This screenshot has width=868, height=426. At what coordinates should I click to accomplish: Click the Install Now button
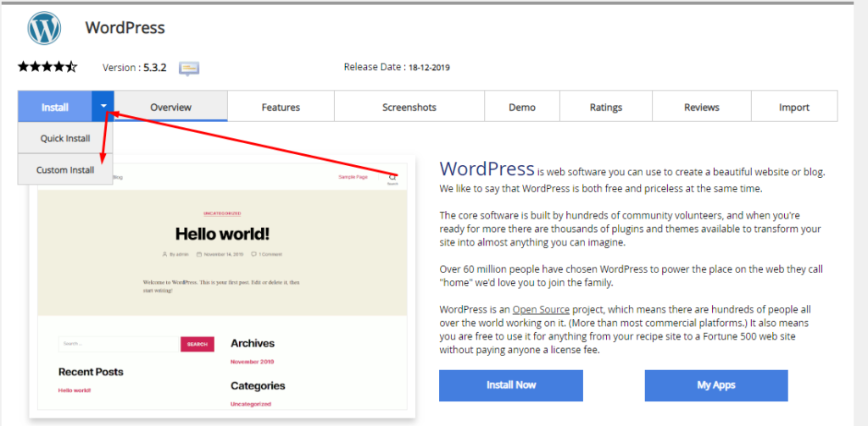[511, 385]
